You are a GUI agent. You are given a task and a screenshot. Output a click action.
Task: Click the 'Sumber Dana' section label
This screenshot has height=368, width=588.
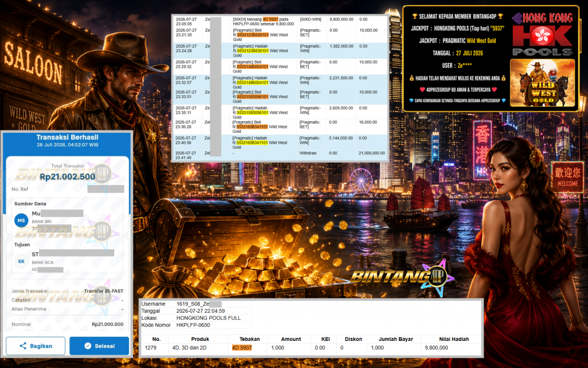pyautogui.click(x=30, y=204)
